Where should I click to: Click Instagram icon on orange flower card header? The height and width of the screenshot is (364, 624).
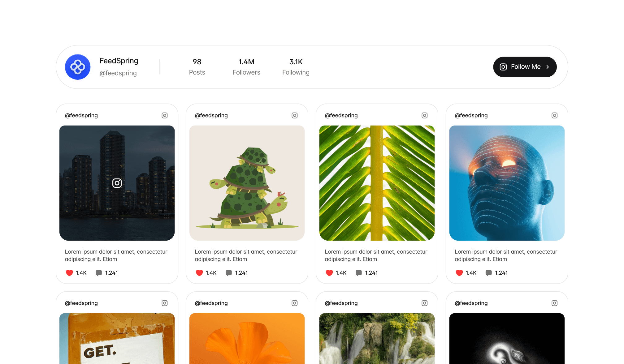(295, 303)
